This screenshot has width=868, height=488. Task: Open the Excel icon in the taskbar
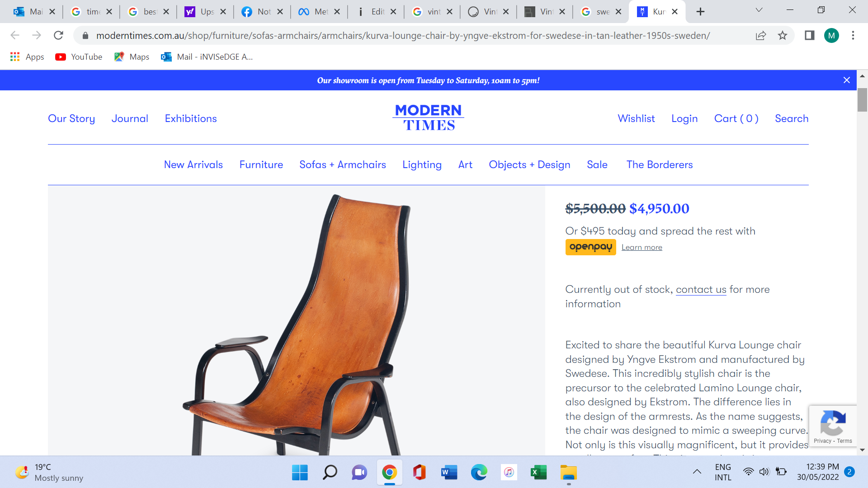coord(538,473)
